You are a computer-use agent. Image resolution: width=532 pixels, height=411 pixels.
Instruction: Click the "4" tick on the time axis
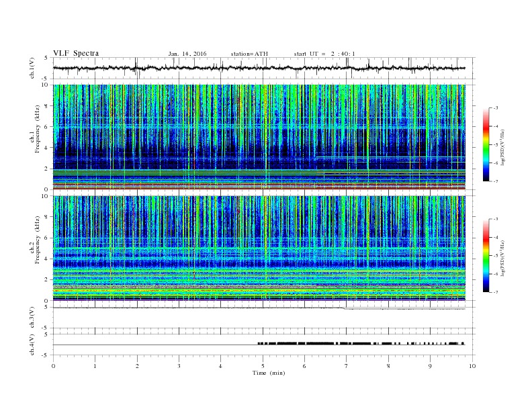[220, 366]
